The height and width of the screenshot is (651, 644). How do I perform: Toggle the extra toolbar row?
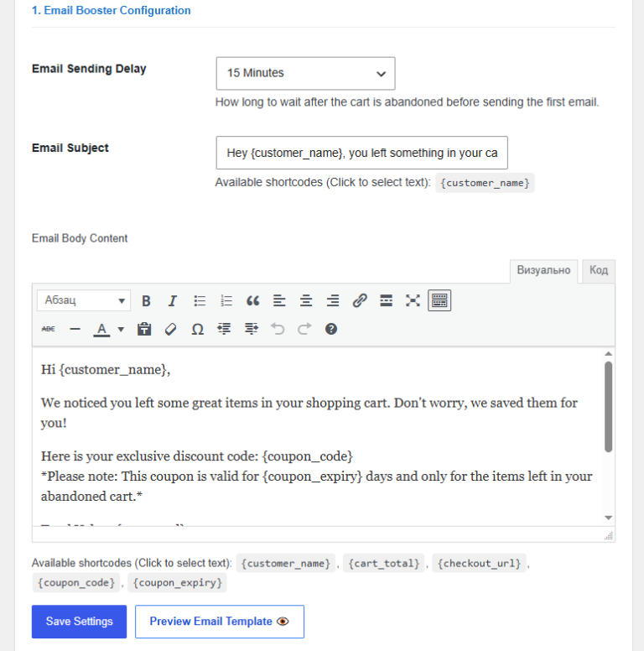tap(439, 300)
